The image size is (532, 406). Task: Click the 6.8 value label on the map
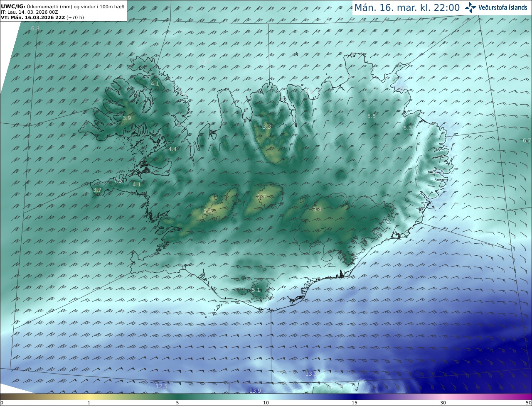point(35,29)
